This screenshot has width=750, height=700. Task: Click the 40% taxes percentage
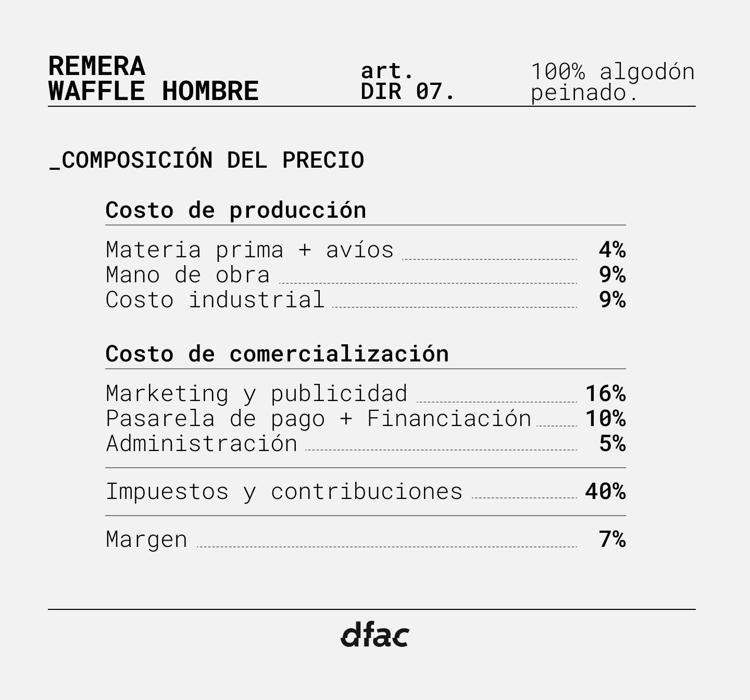[605, 492]
